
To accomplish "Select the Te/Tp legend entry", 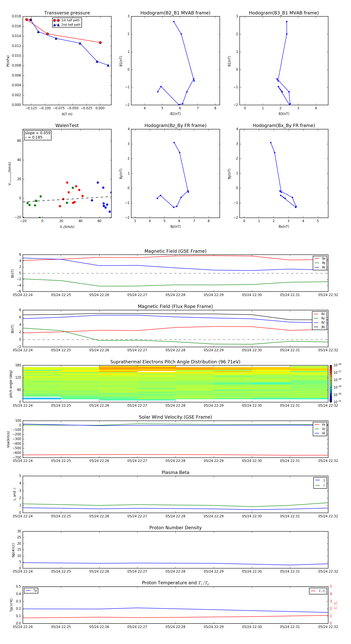I will (x=318, y=591).
